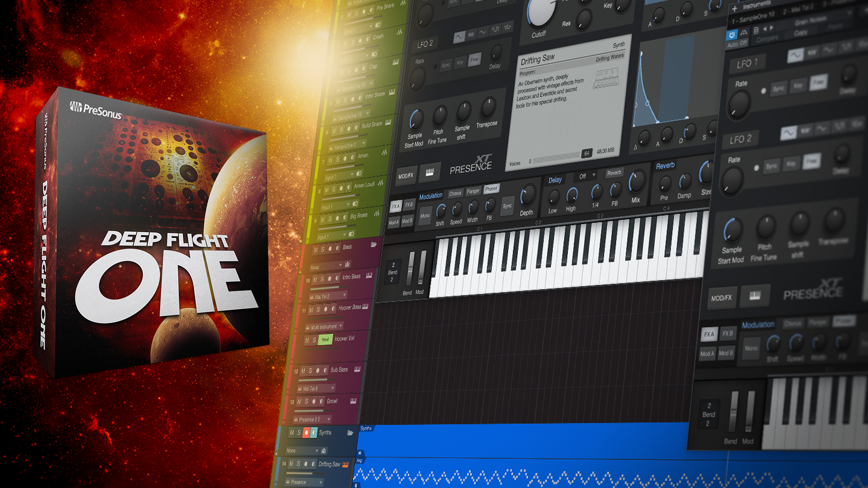Enable the Mono button in Modulation section
This screenshot has height=488, width=868.
pyautogui.click(x=425, y=216)
